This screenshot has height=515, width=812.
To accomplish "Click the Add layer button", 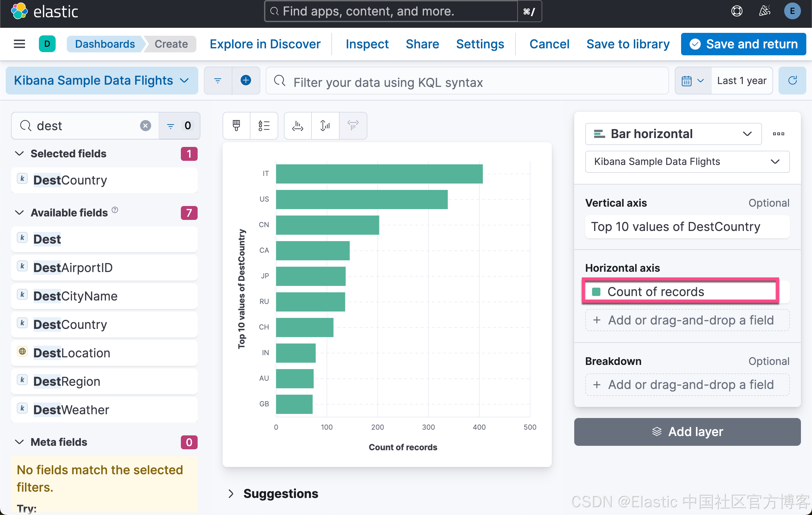I will point(687,432).
